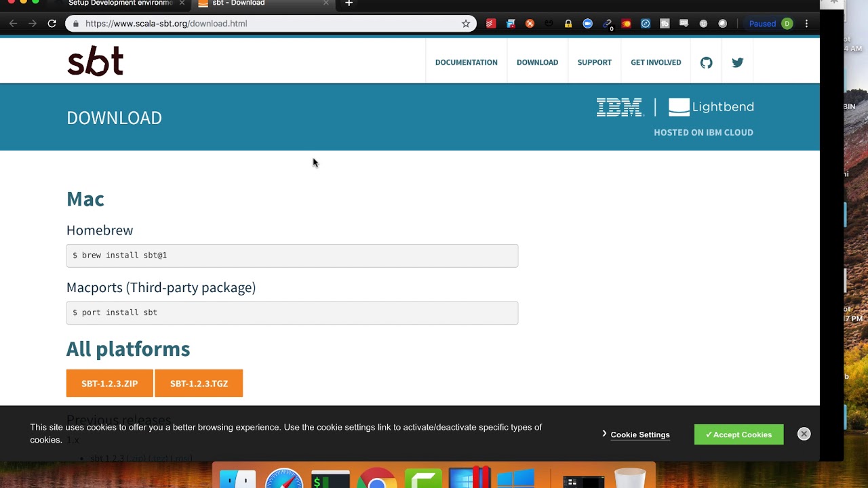Open the Chrome three-dot menu
This screenshot has width=868, height=488.
click(x=806, y=24)
